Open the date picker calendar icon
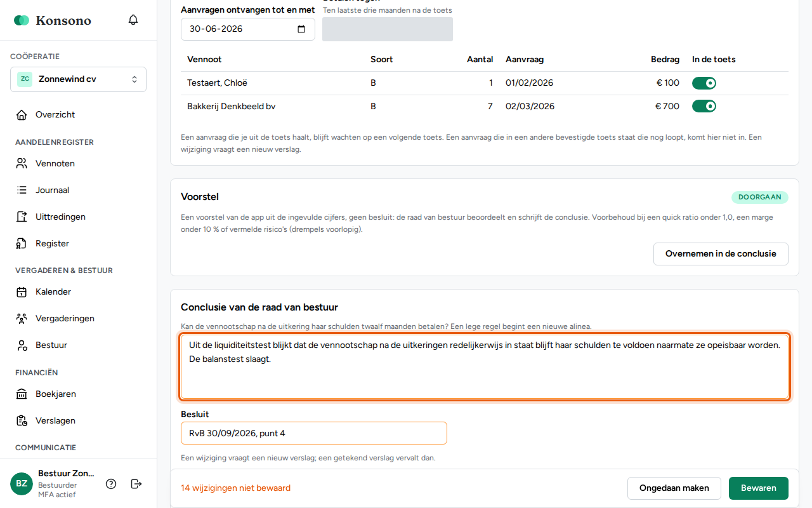 (301, 29)
